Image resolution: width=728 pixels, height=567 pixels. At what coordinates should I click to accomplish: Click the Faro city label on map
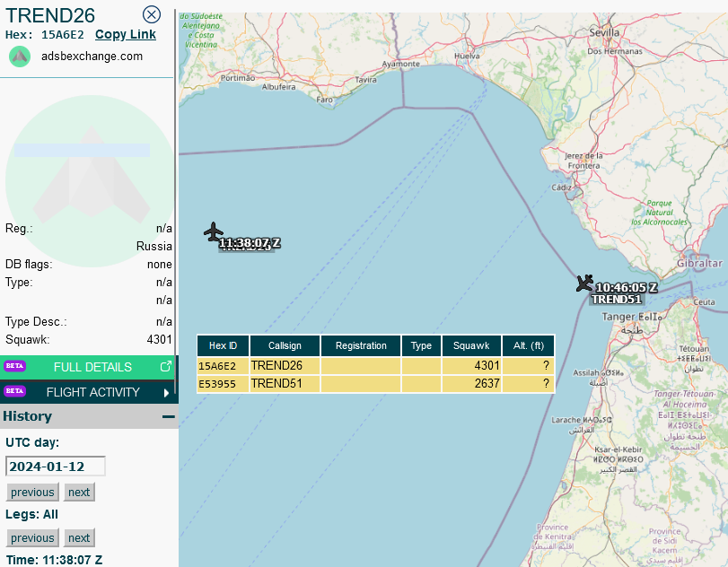[x=325, y=100]
